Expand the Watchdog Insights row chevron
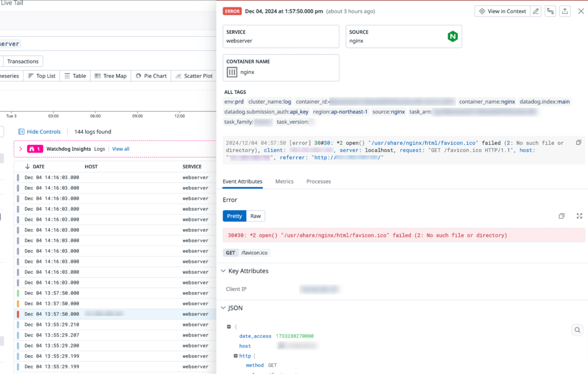Screen dimensions: 588x374 point(21,149)
